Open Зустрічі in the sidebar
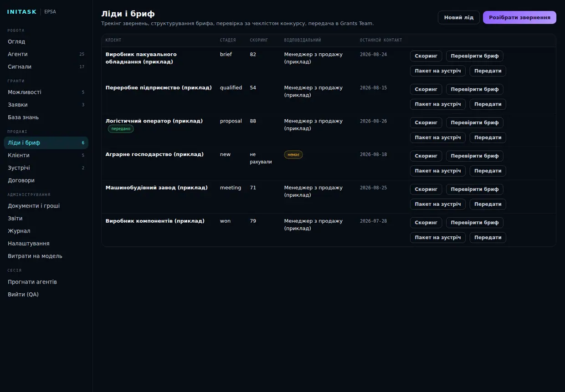565x392 pixels. (x=46, y=168)
